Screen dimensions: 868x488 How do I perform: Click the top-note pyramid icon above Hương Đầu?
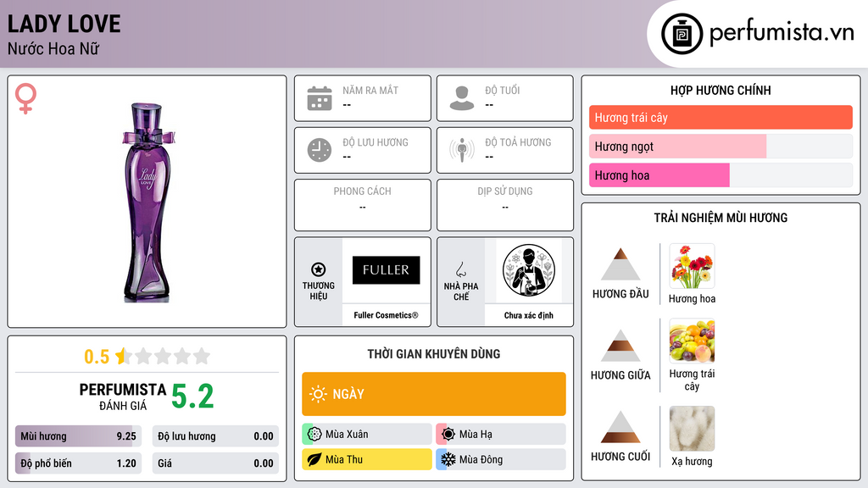(x=620, y=264)
